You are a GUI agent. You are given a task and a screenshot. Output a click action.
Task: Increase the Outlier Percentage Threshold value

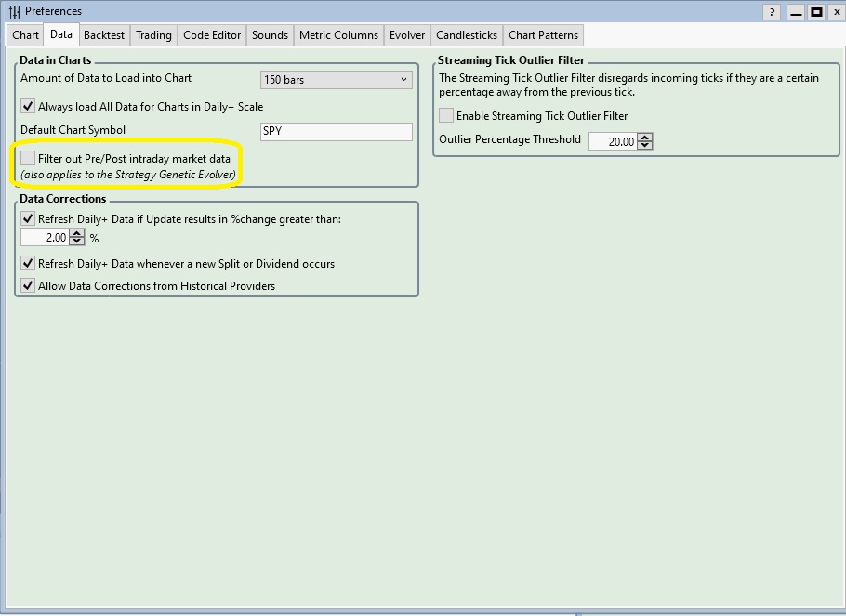645,137
